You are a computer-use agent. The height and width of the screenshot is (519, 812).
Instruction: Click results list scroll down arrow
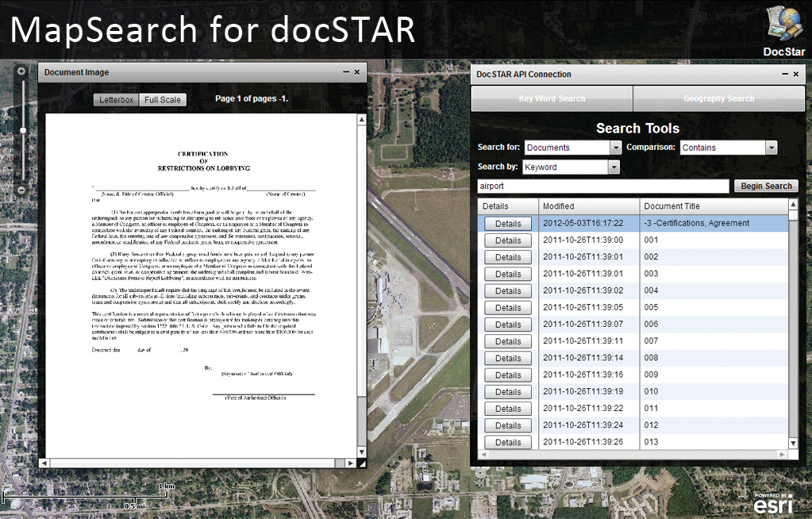793,444
